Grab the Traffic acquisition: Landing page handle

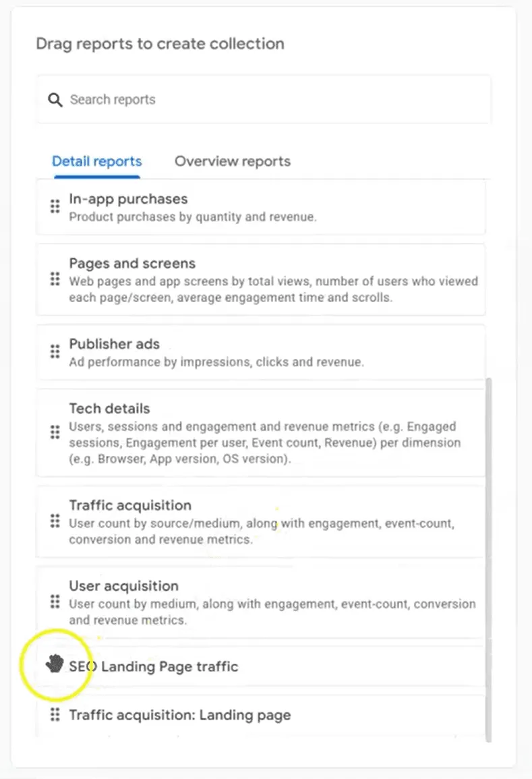pyautogui.click(x=55, y=714)
